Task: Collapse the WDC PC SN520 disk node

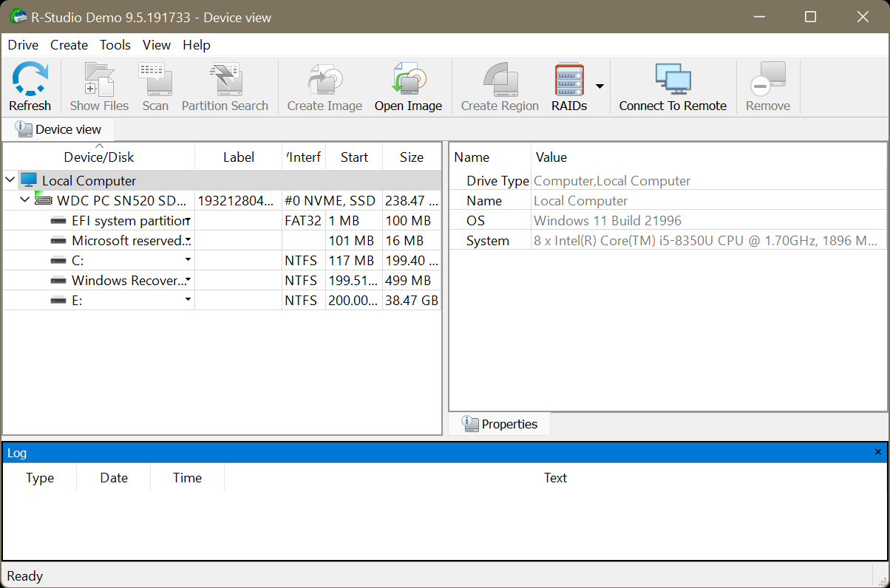Action: pyautogui.click(x=25, y=200)
